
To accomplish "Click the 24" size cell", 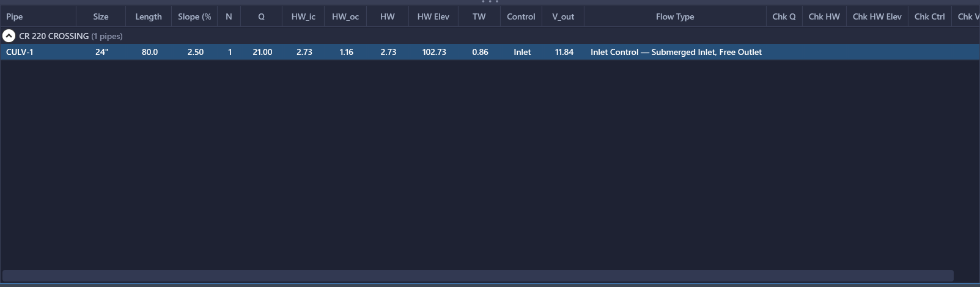I will coord(101,52).
